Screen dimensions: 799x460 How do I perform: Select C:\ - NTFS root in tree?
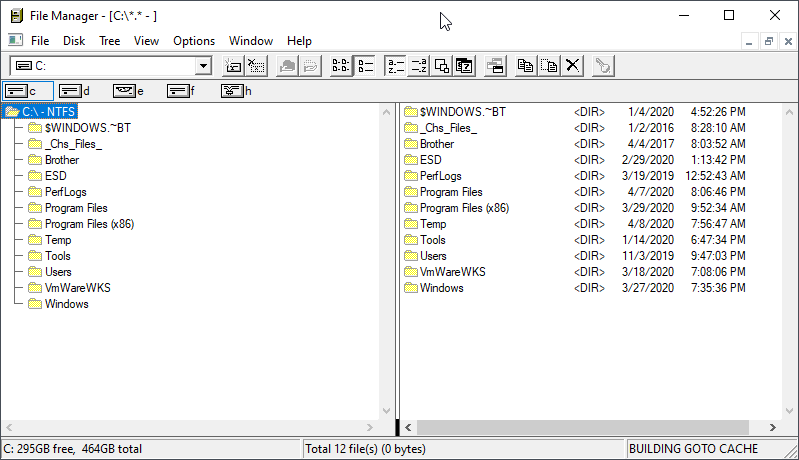41,112
